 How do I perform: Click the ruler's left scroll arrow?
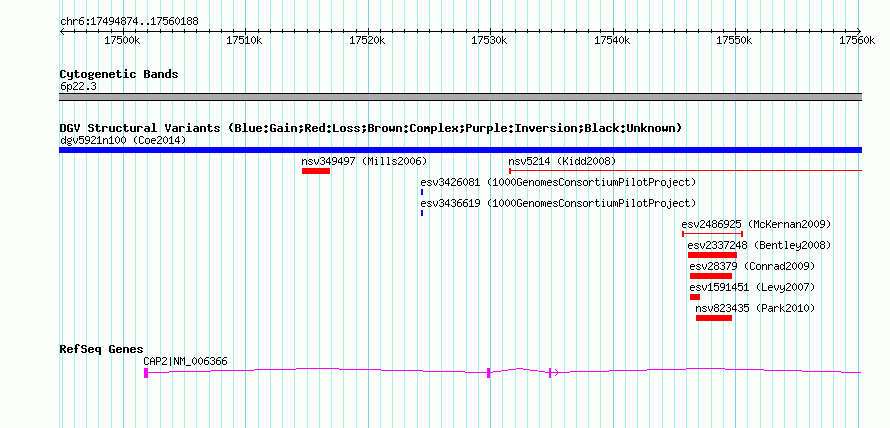pyautogui.click(x=62, y=31)
